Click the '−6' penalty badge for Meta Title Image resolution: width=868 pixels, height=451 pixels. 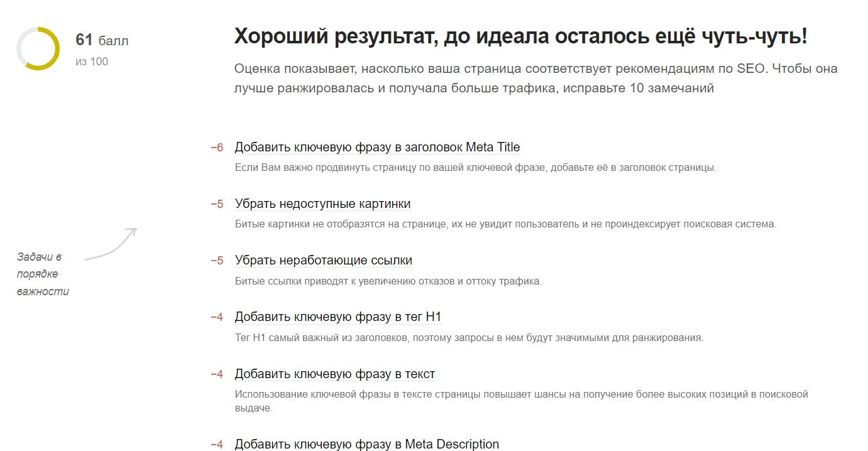(x=217, y=147)
